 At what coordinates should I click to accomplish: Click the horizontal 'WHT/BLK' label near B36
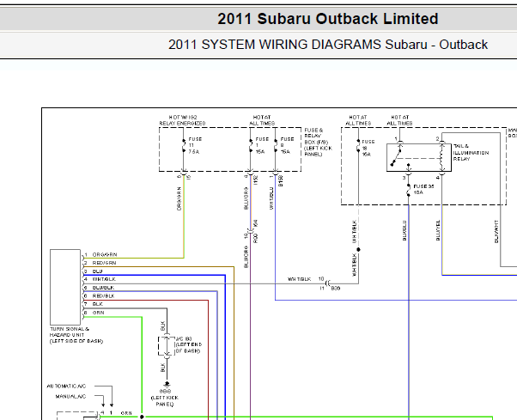(x=300, y=279)
